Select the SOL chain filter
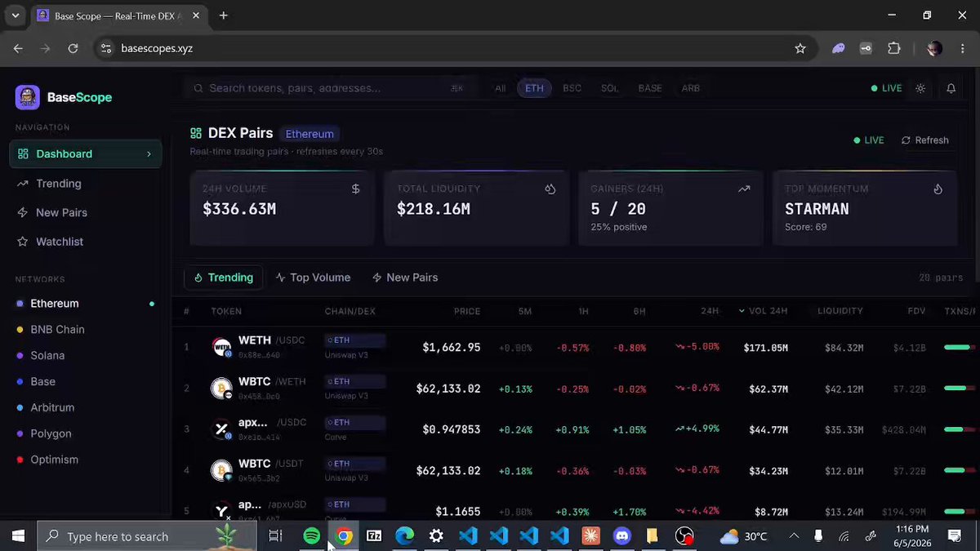This screenshot has height=551, width=980. tap(609, 88)
